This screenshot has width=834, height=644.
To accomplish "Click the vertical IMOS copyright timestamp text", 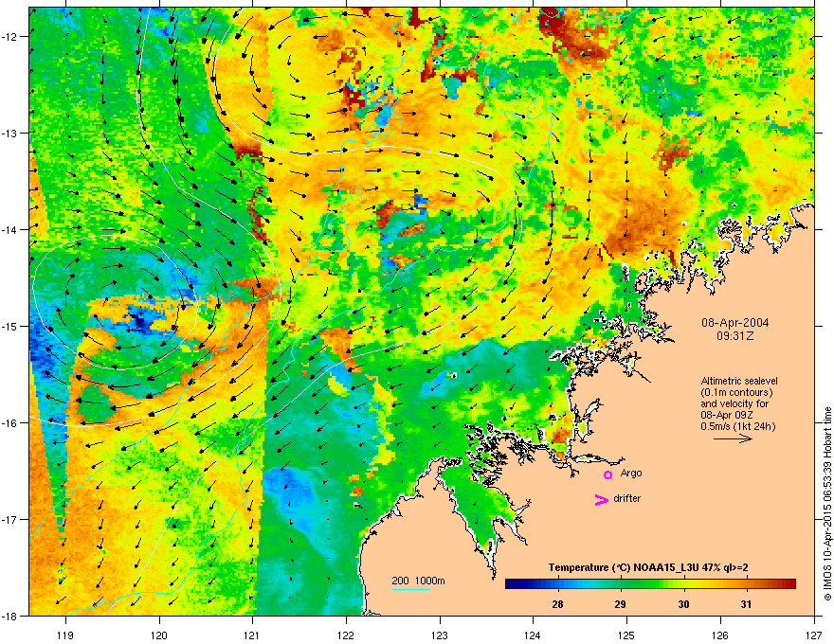I will pos(826,503).
